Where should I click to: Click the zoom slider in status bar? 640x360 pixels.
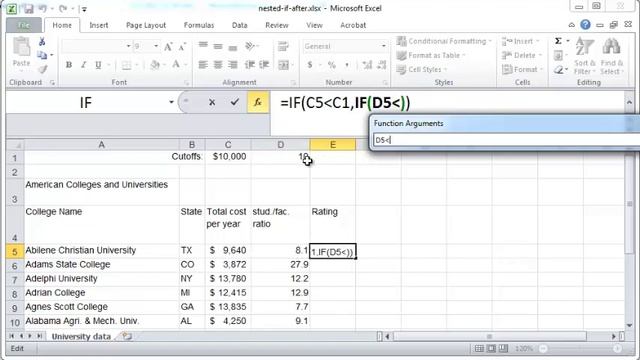(580, 349)
